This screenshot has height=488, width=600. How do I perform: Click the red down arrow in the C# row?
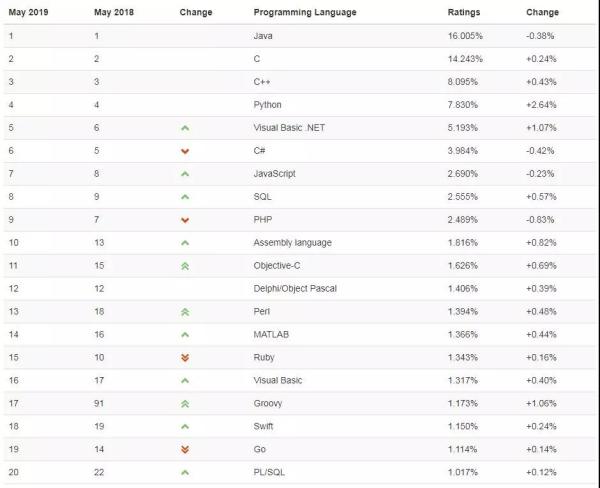click(x=185, y=151)
